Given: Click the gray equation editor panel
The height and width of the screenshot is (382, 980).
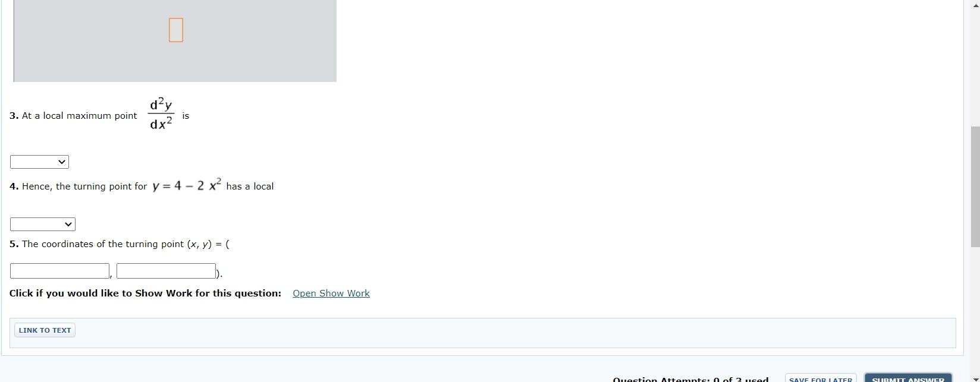Looking at the screenshot, I should 175,41.
